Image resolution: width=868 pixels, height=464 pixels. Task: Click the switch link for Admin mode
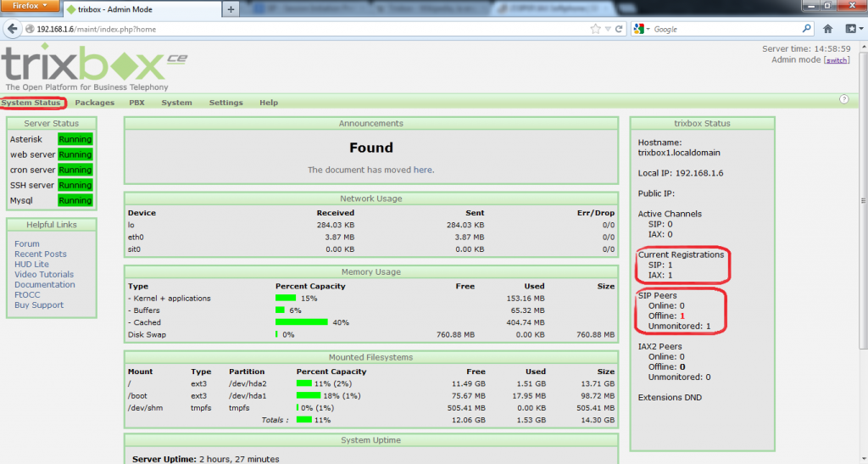[x=837, y=60]
